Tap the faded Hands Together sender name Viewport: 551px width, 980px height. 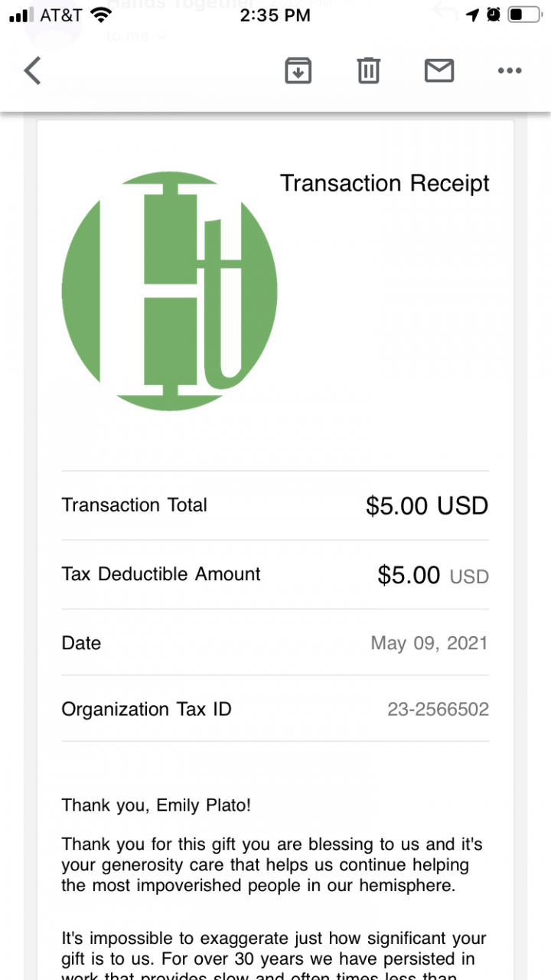pyautogui.click(x=180, y=5)
